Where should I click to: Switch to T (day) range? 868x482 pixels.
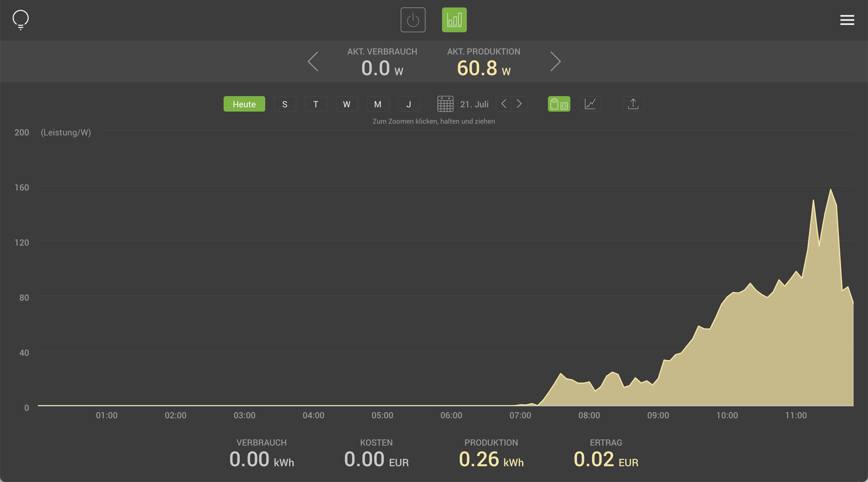(316, 104)
